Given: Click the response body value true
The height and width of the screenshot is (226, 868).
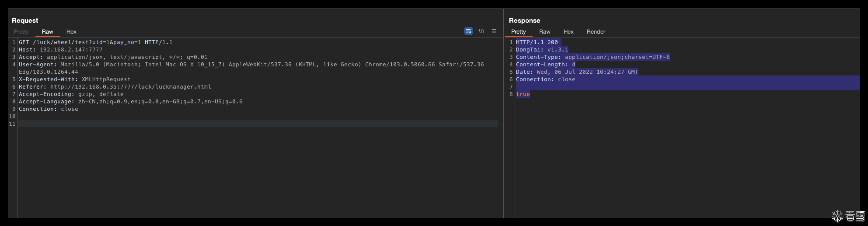Looking at the screenshot, I should [523, 94].
